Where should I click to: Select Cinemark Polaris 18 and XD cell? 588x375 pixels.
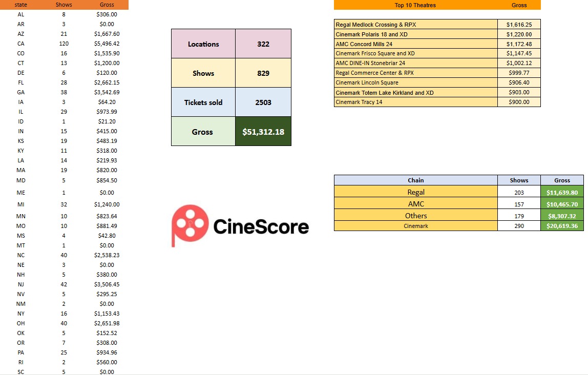[415, 34]
